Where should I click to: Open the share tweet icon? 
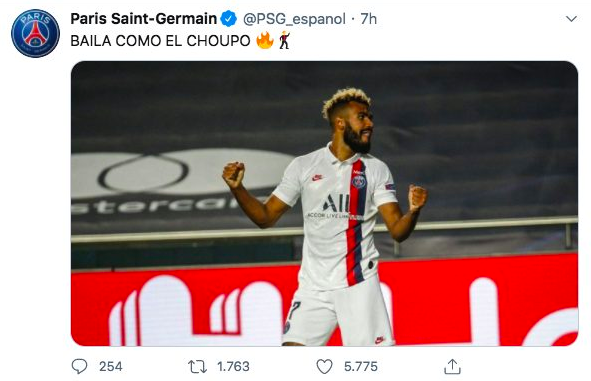click(452, 366)
